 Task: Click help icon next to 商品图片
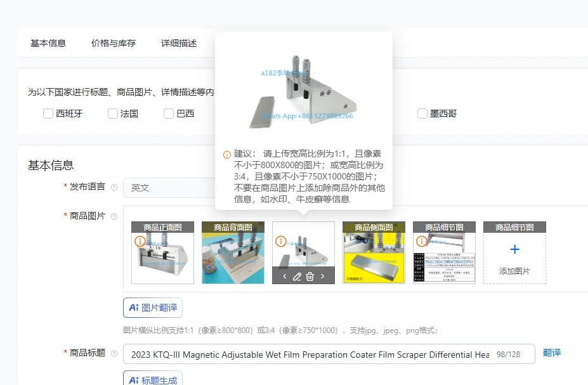click(x=114, y=216)
